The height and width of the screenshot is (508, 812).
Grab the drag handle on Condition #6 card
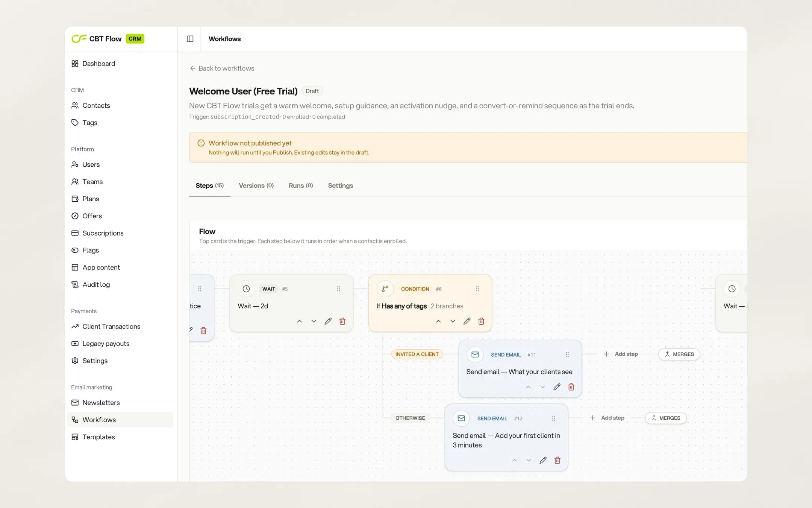(x=477, y=289)
